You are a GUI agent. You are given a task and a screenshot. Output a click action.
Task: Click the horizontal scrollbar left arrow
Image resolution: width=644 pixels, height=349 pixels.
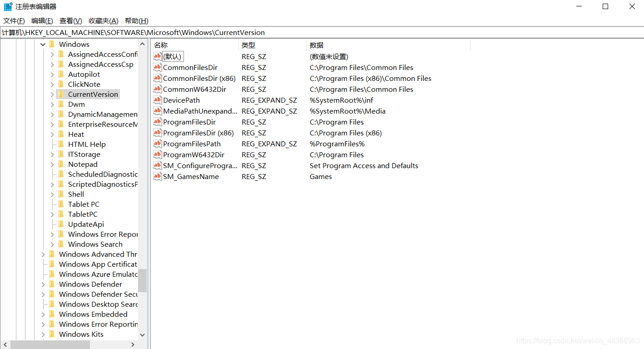tap(5, 345)
